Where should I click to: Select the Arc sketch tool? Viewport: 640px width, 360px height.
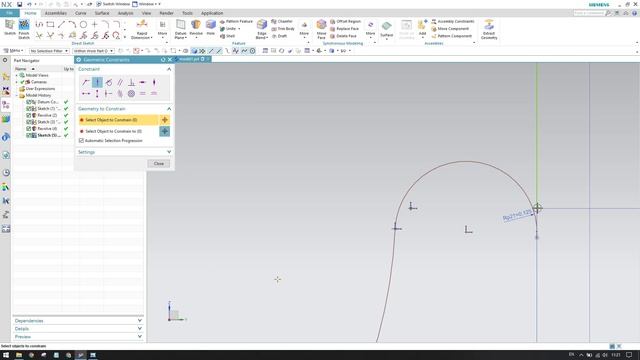click(x=72, y=24)
